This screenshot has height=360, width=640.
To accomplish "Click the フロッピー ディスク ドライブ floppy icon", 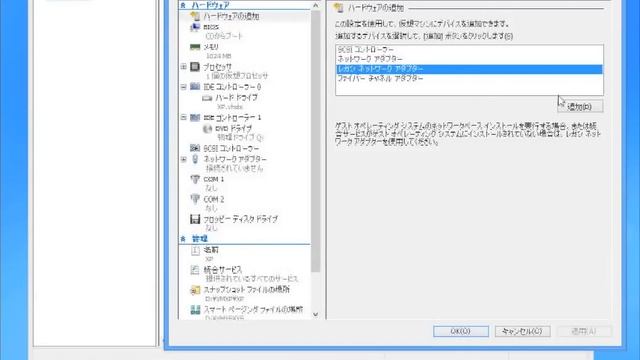I will [x=195, y=219].
